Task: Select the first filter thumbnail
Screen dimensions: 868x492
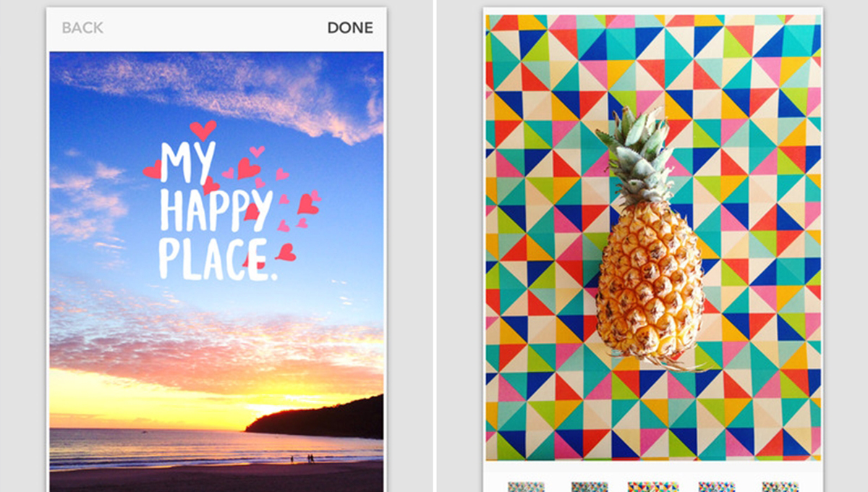Action: [526, 486]
